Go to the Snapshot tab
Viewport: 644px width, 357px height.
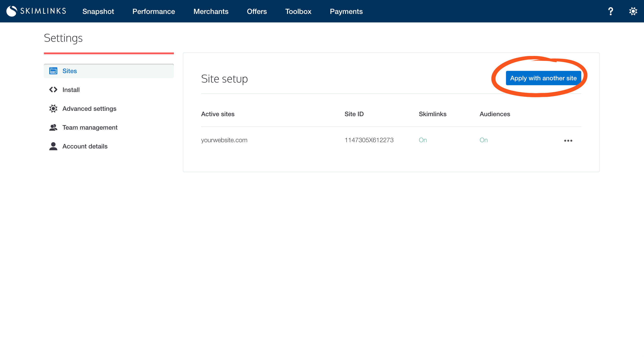(x=98, y=11)
